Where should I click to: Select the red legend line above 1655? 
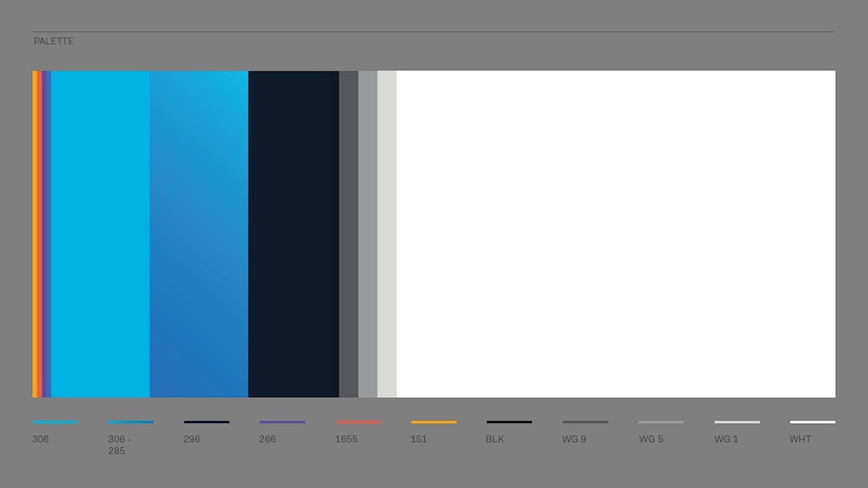pos(358,422)
